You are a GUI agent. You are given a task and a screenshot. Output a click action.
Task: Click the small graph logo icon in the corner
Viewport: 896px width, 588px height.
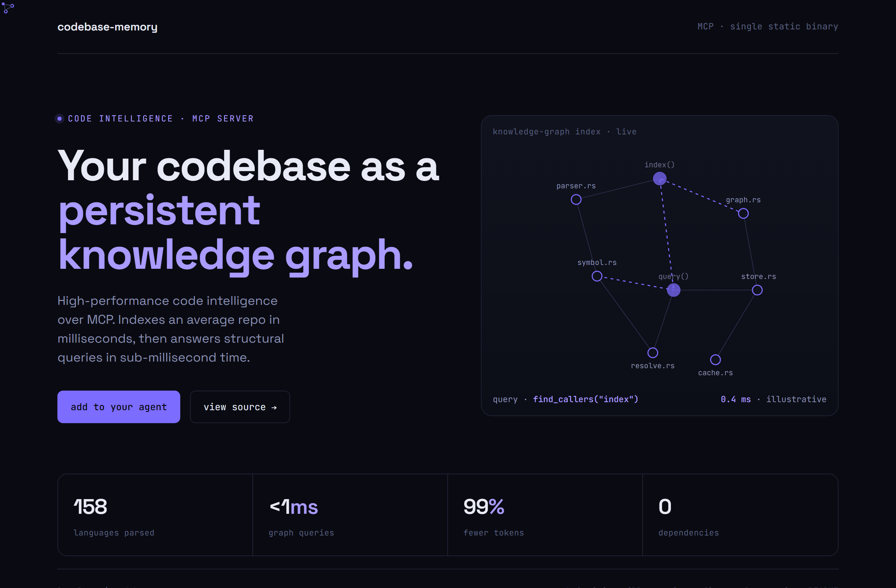[x=8, y=8]
